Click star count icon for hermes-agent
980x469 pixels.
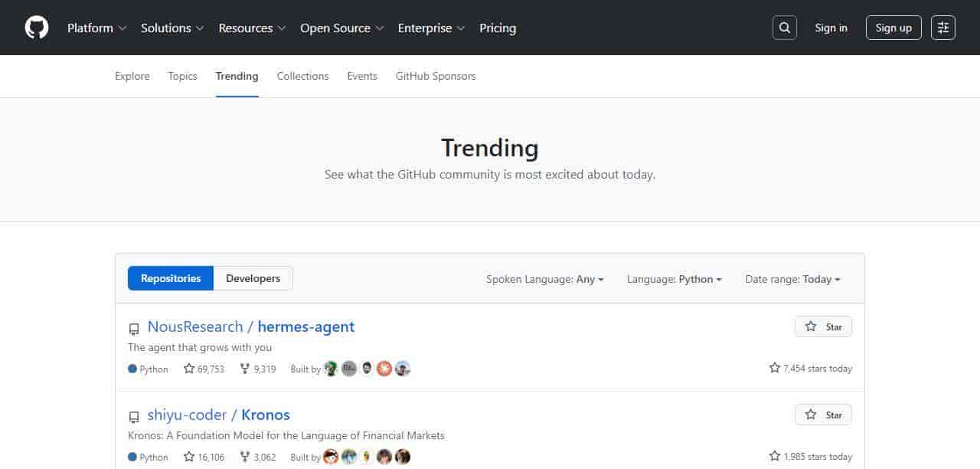(x=189, y=369)
